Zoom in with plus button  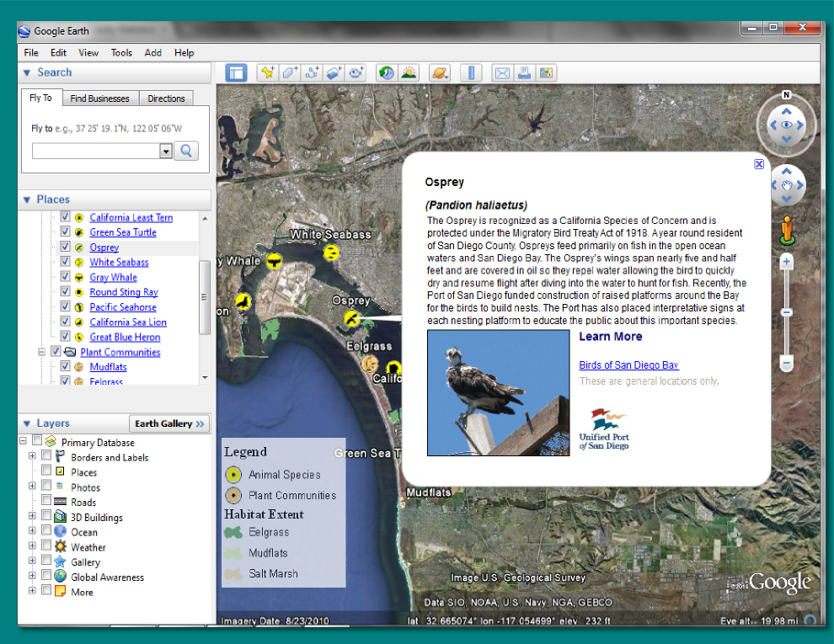click(786, 262)
